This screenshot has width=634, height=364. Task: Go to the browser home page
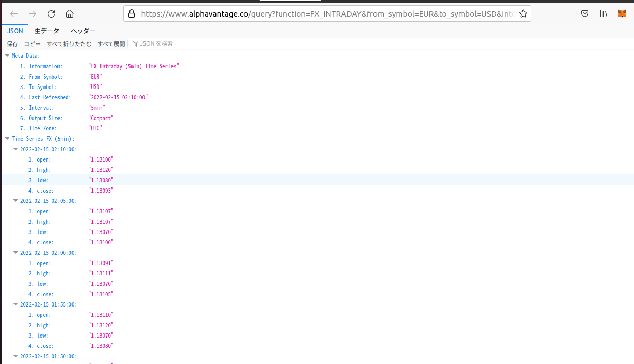point(69,13)
